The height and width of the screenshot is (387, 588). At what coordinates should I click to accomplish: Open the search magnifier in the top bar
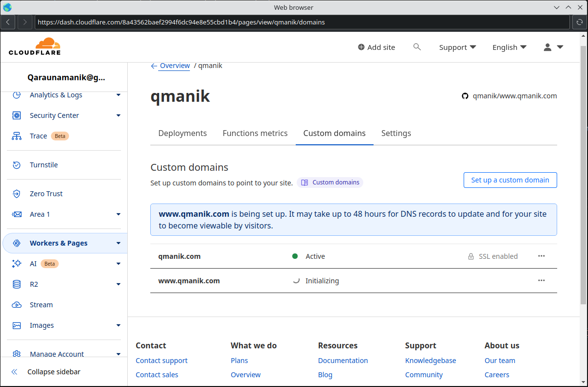(x=417, y=47)
